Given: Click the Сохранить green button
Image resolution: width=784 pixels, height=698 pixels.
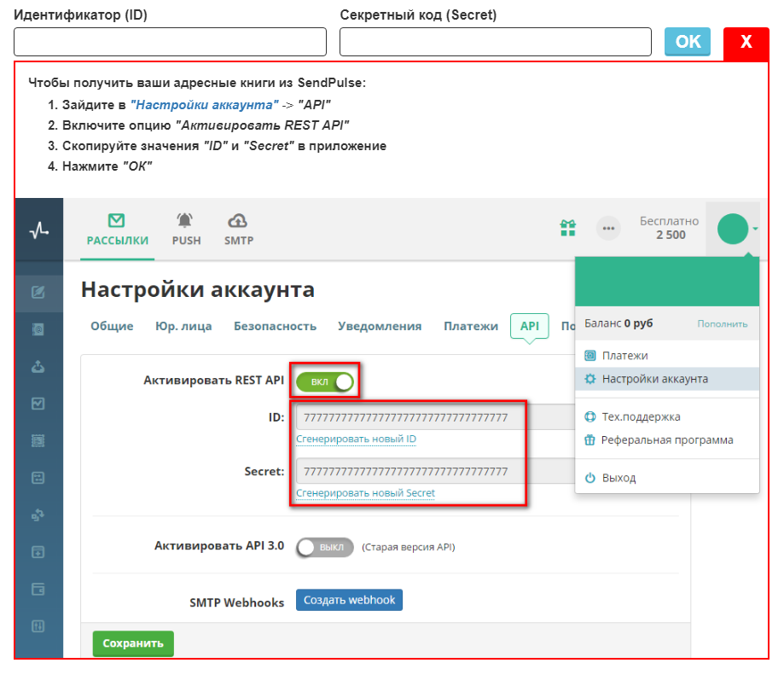Looking at the screenshot, I should [x=133, y=643].
